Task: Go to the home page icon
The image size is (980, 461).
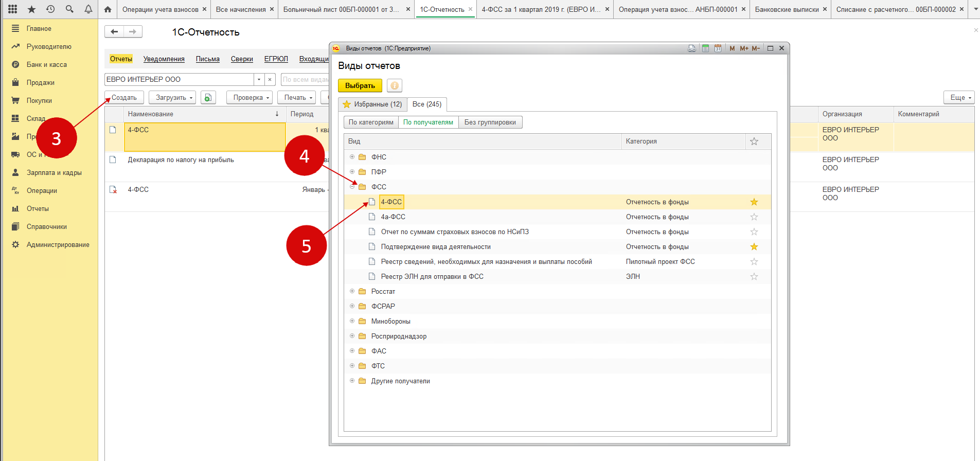Action: 108,9
